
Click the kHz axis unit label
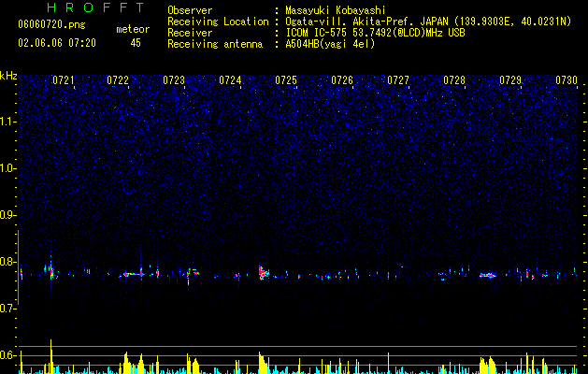[8, 76]
